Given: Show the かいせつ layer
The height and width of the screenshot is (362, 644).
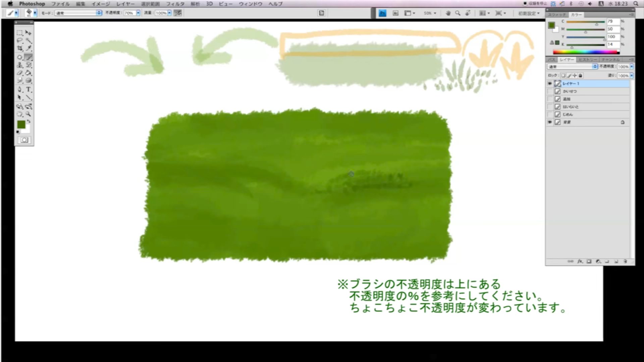Looking at the screenshot, I should [x=549, y=91].
